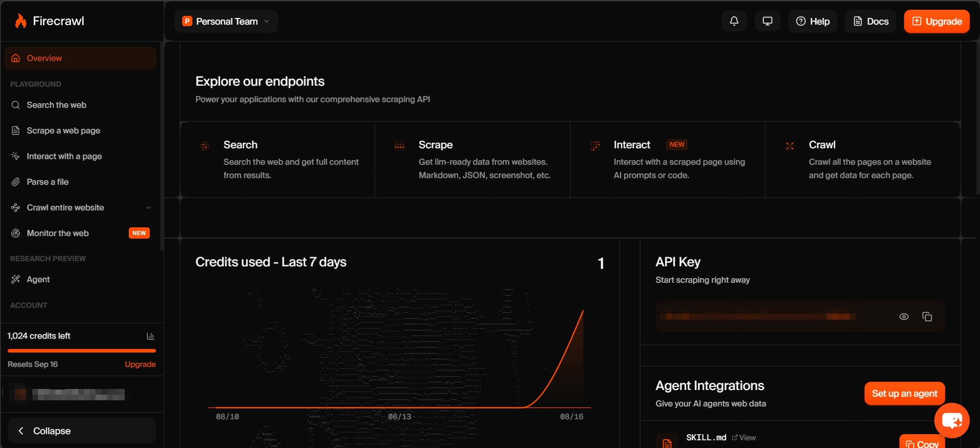Open Interact with a page playground

[80, 157]
